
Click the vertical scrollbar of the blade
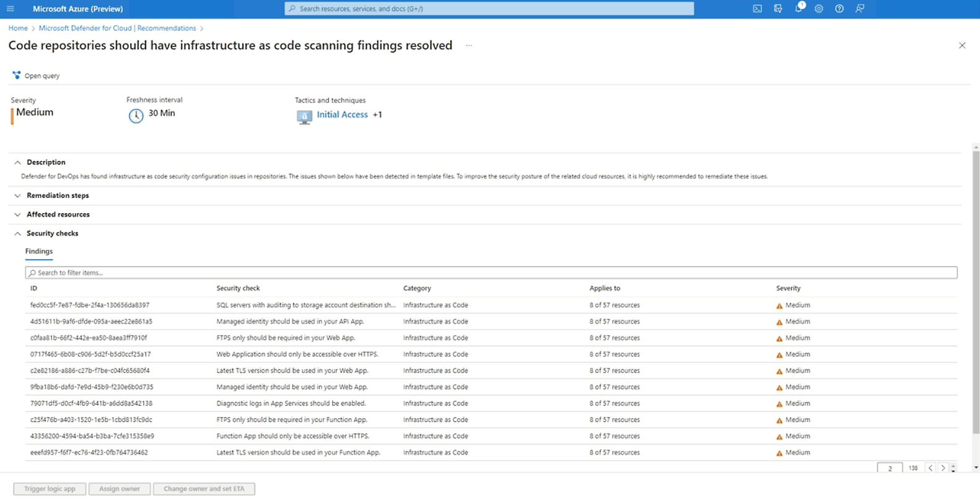(976, 291)
